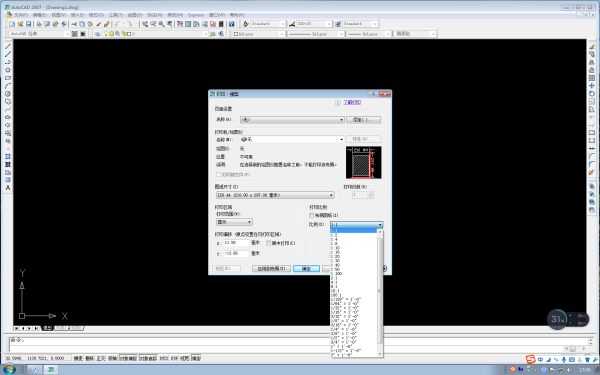Click the Windows Start orb
This screenshot has height=375, width=600.
pos(9,369)
